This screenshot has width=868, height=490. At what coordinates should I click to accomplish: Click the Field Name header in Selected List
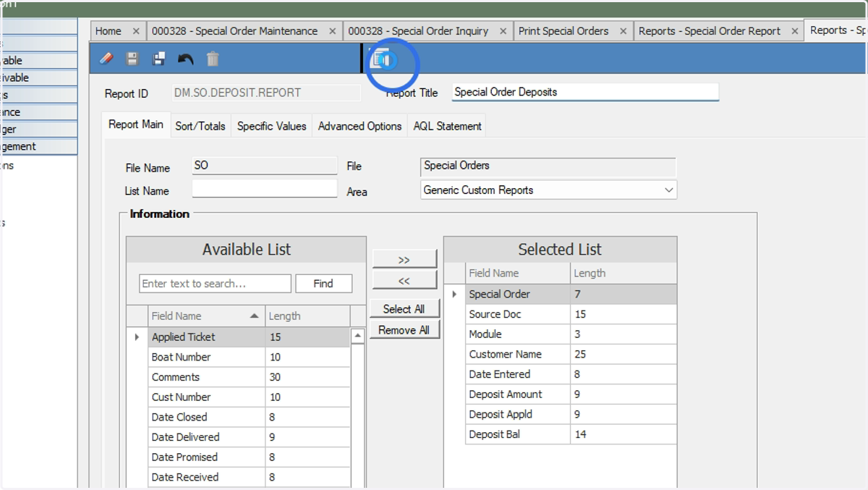tap(518, 274)
